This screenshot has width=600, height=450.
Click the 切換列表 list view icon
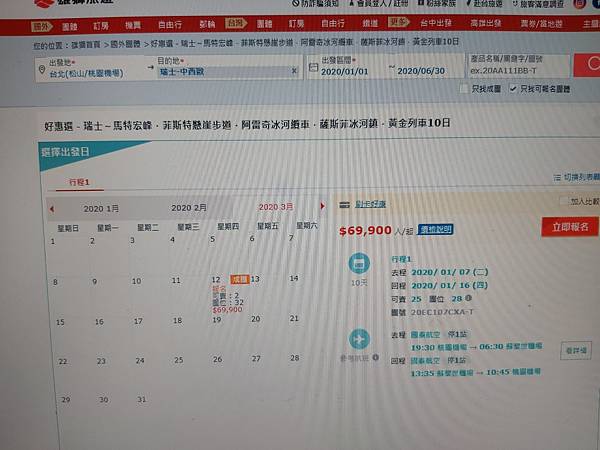click(x=558, y=178)
